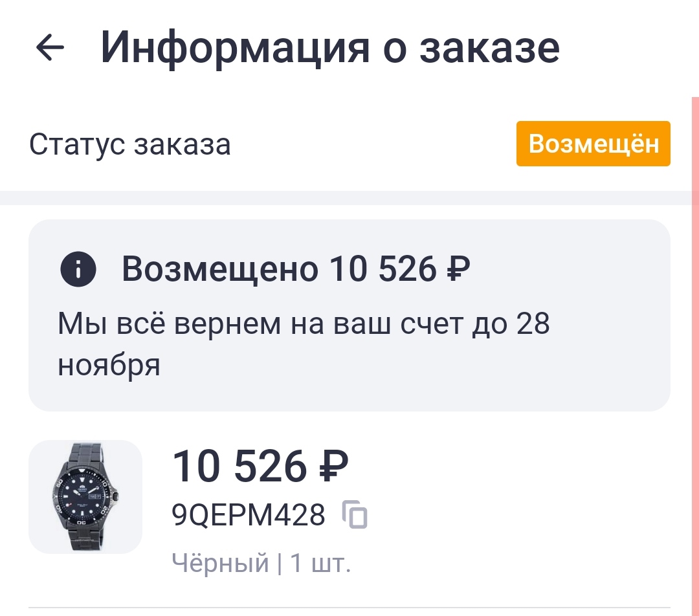The height and width of the screenshot is (616, 699).
Task: Tap the orange Возмещён status badge
Action: click(593, 144)
